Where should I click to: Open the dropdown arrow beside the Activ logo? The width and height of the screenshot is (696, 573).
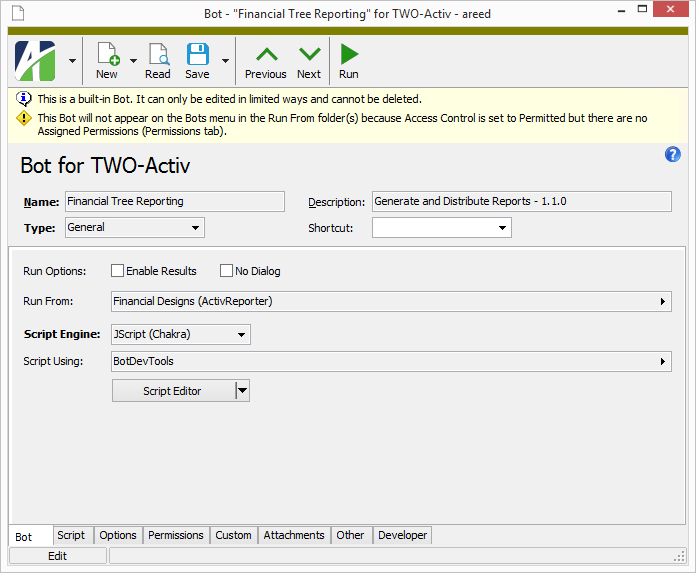72,61
